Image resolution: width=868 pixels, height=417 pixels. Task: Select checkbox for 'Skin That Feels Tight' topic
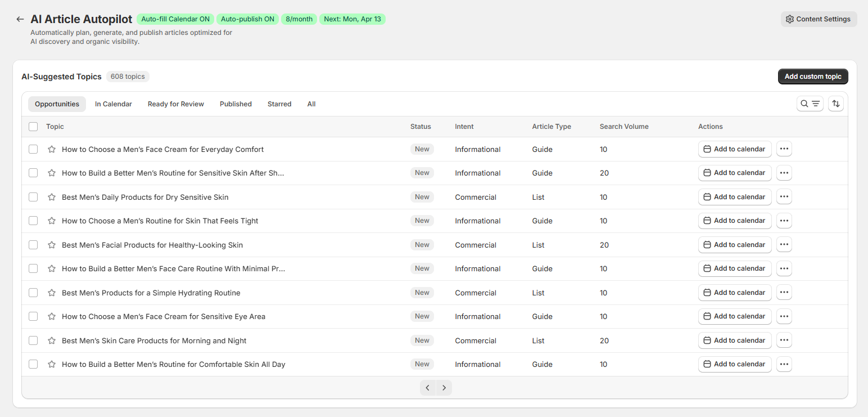[x=33, y=221]
